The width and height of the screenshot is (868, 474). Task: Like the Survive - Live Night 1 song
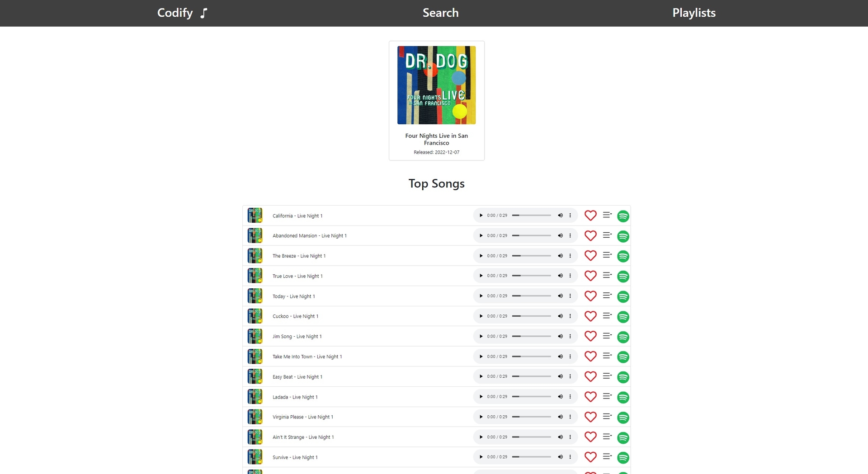tap(590, 457)
